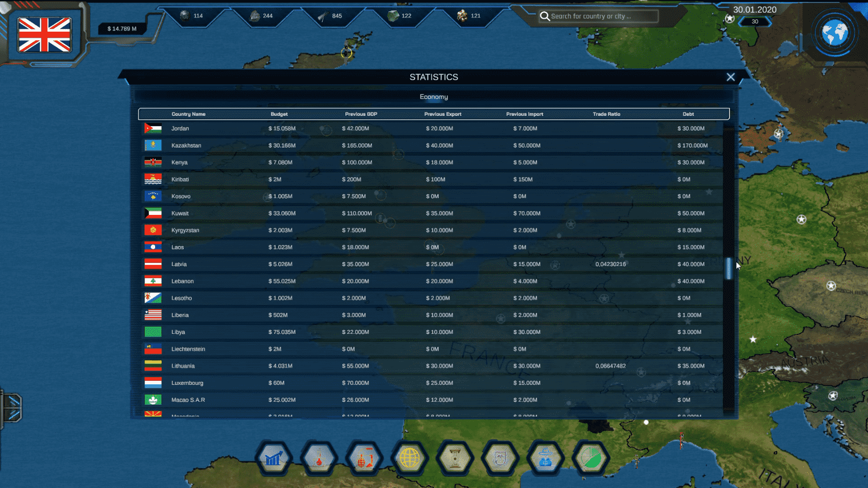Click Luxembourg's budget $ 60M
868x488 pixels.
277,383
